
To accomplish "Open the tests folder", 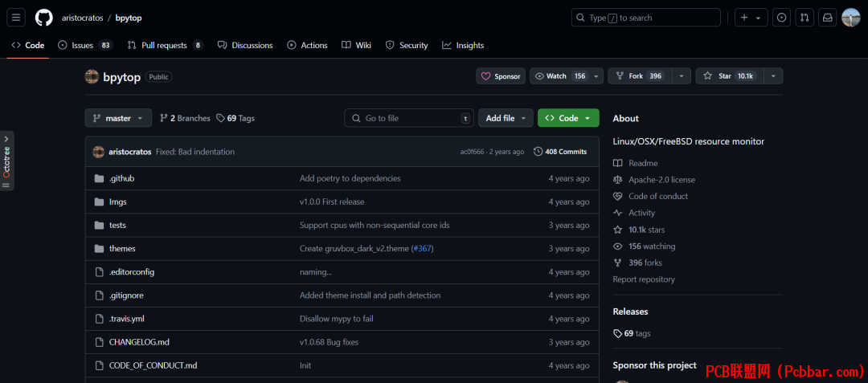I will point(117,225).
